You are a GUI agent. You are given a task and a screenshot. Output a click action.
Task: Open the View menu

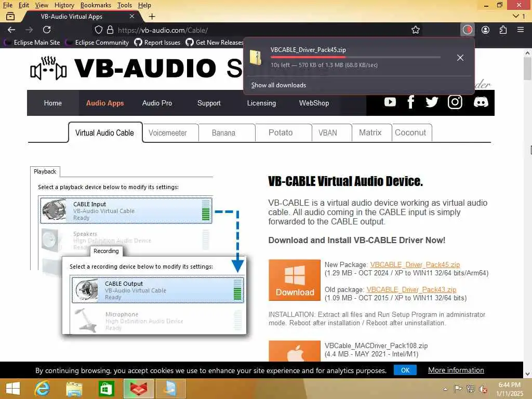42,5
